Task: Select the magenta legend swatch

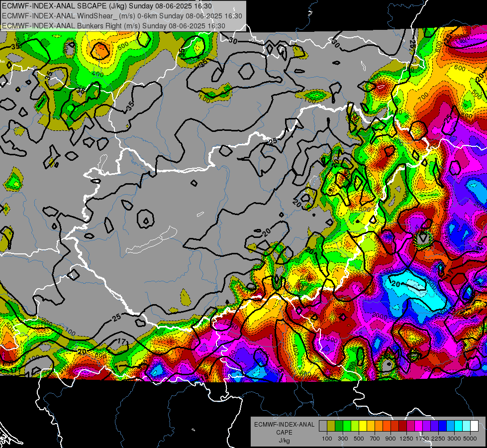Action: (x=419, y=426)
